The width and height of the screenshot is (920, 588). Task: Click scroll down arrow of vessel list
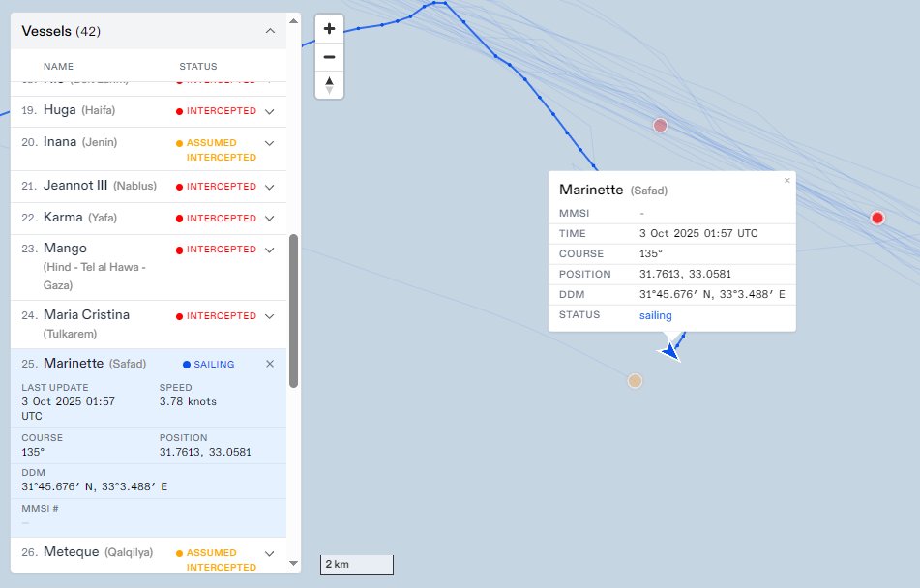pos(293,562)
